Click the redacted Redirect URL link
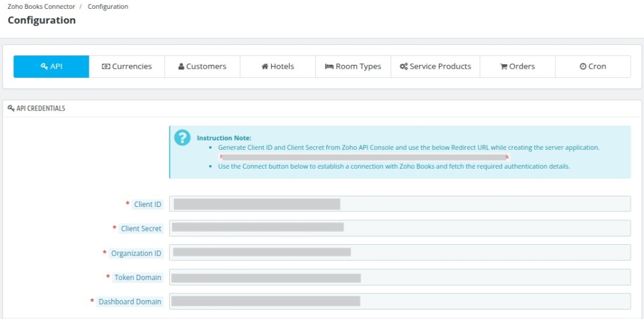Screen dimensions: 644x319 tap(365, 157)
